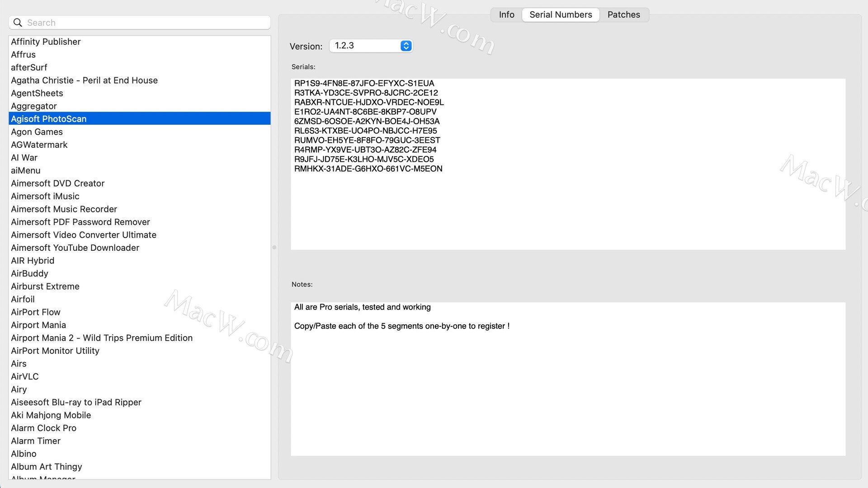
Task: Click serial E1RO2-UA4NT-8C6BE-8KBP7-O8UPV
Action: tap(365, 112)
